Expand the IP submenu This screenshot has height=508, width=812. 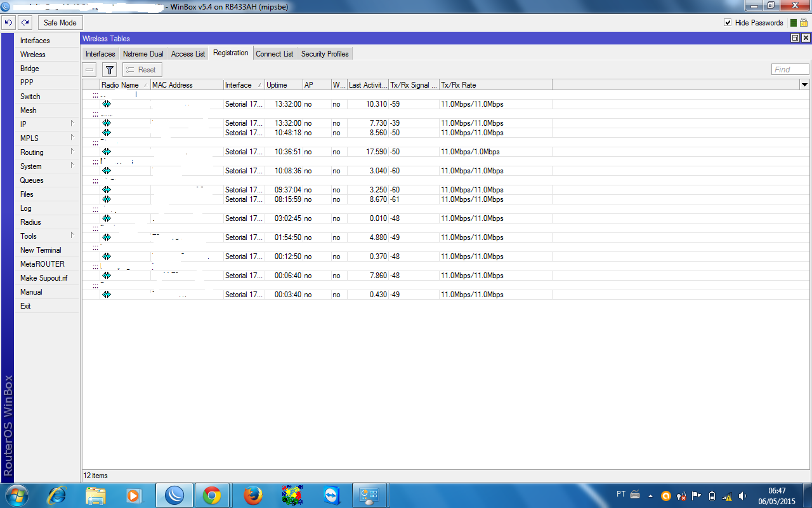click(48, 124)
